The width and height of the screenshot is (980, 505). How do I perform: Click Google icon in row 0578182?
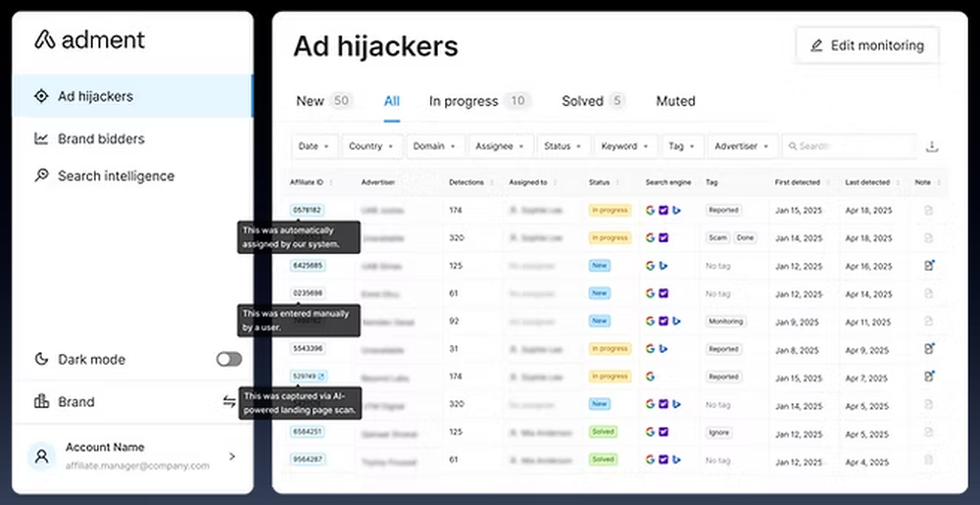pyautogui.click(x=650, y=210)
